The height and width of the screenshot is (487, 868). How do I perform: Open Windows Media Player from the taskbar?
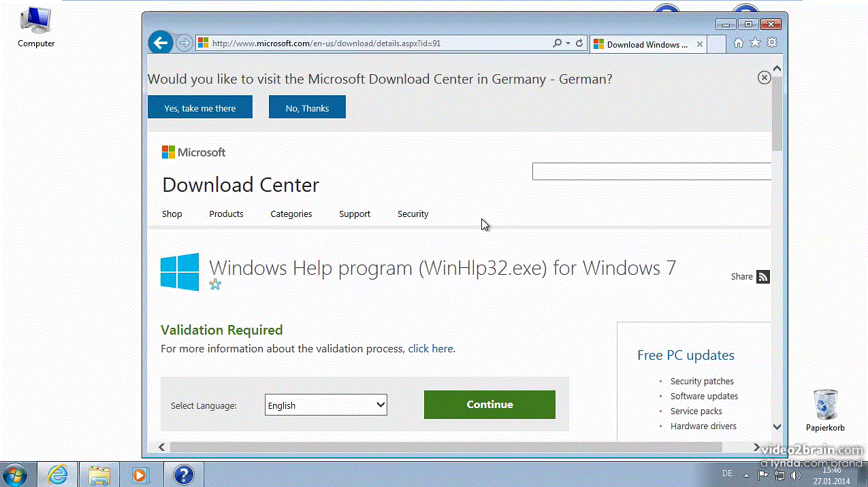pyautogui.click(x=142, y=473)
